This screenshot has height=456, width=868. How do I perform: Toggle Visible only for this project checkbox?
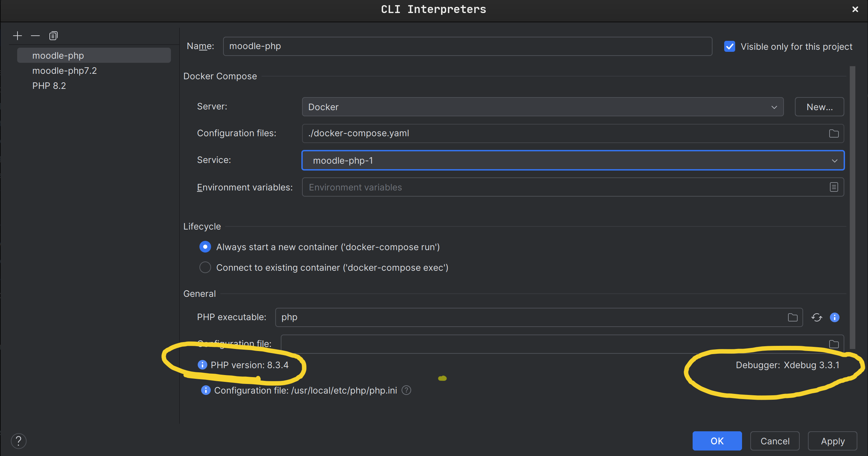(730, 46)
